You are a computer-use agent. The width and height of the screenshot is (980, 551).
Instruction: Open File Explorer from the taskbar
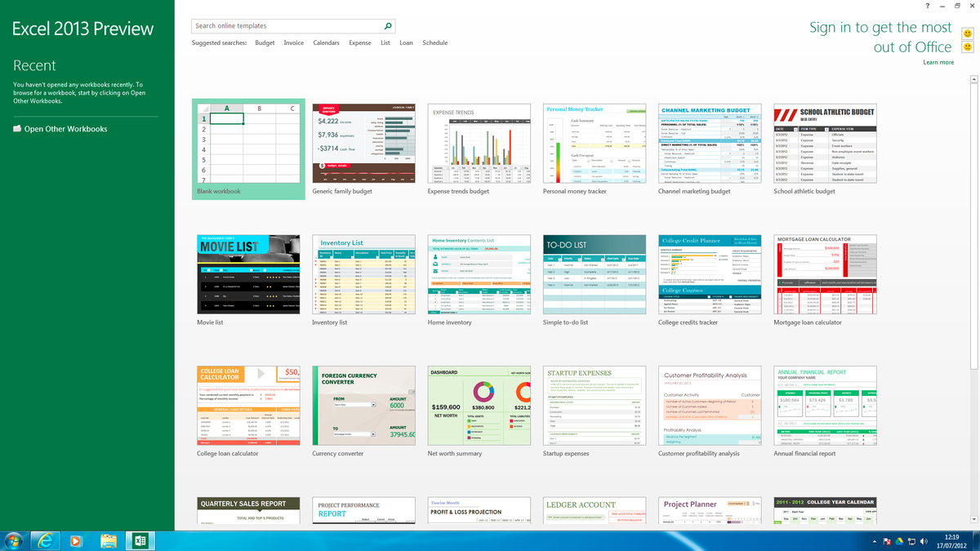pyautogui.click(x=108, y=540)
